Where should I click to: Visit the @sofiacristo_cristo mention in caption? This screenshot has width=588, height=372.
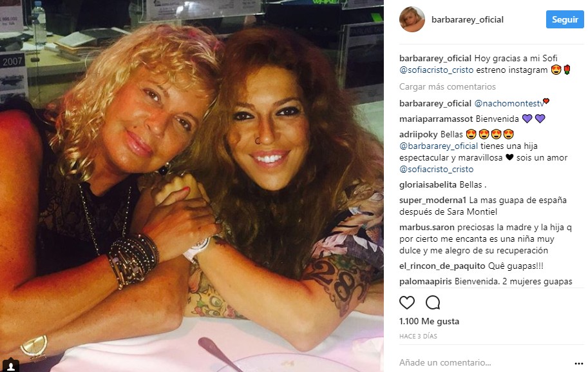[437, 70]
